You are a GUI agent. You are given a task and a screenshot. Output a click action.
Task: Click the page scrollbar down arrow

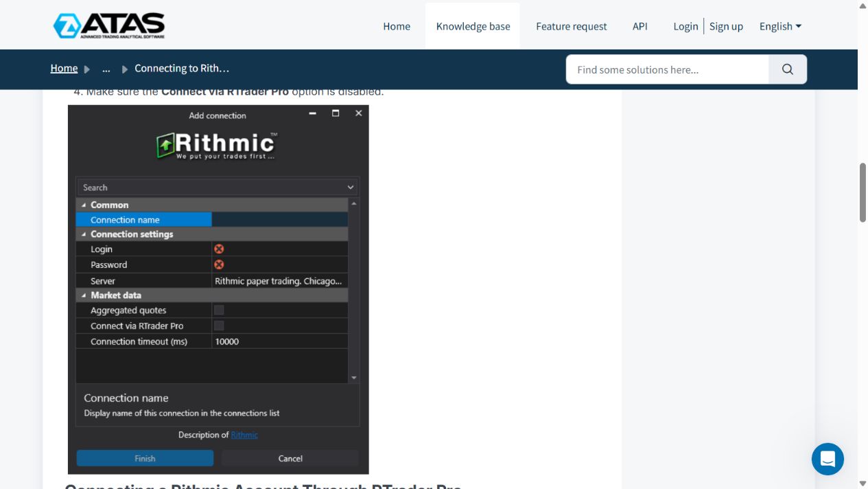pos(863,483)
